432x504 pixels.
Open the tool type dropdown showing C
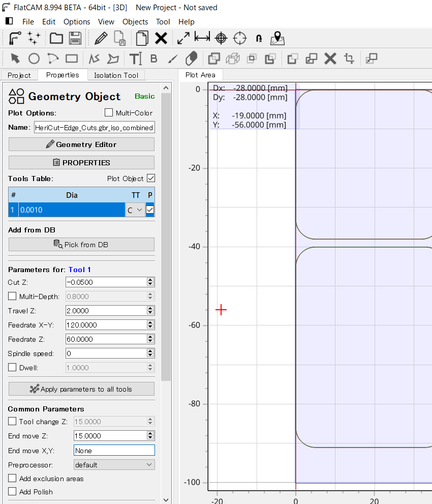click(x=135, y=210)
